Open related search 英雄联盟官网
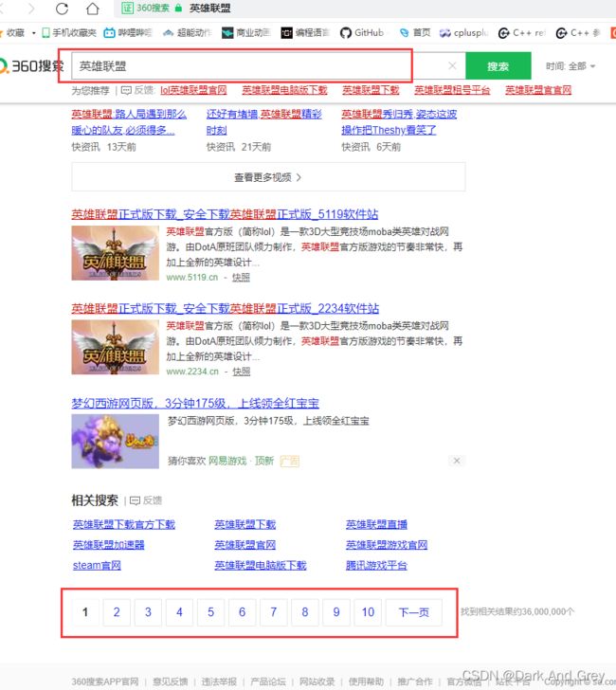The width and height of the screenshot is (616, 690). (x=245, y=545)
